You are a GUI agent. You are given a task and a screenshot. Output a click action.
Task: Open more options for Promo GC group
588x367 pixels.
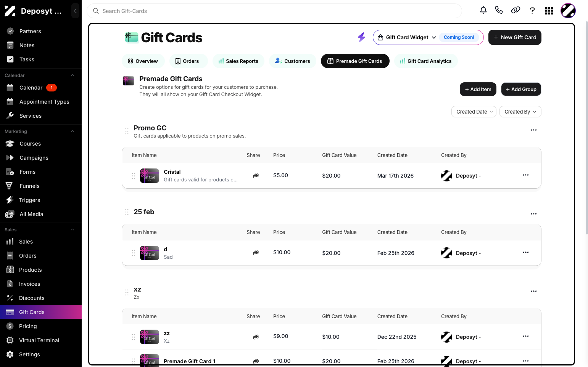pos(533,130)
